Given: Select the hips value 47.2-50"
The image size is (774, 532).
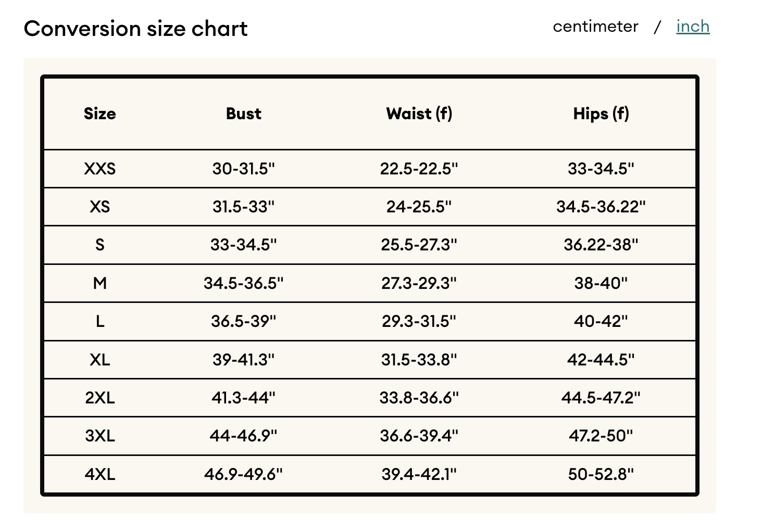Looking at the screenshot, I should [601, 436].
